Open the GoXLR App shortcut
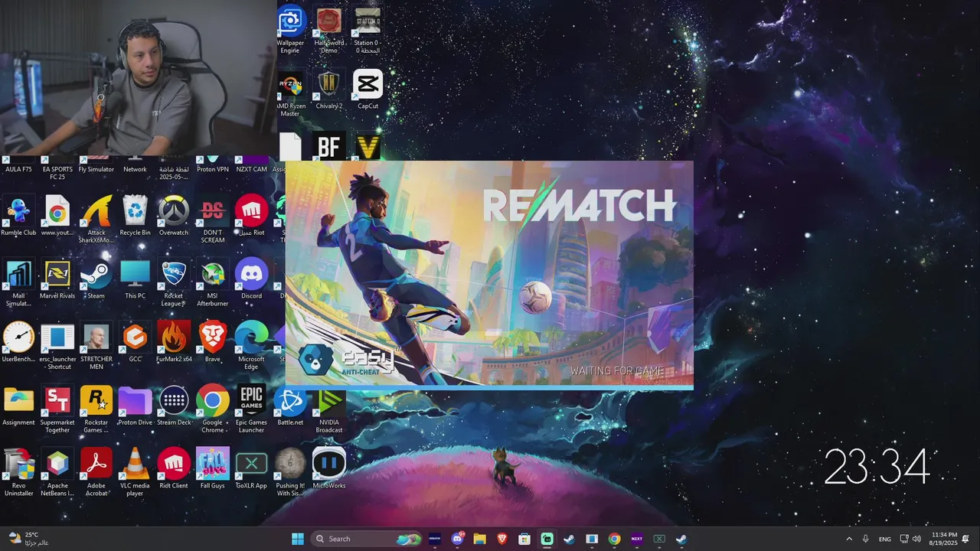Viewport: 980px width, 551px height. tap(251, 470)
